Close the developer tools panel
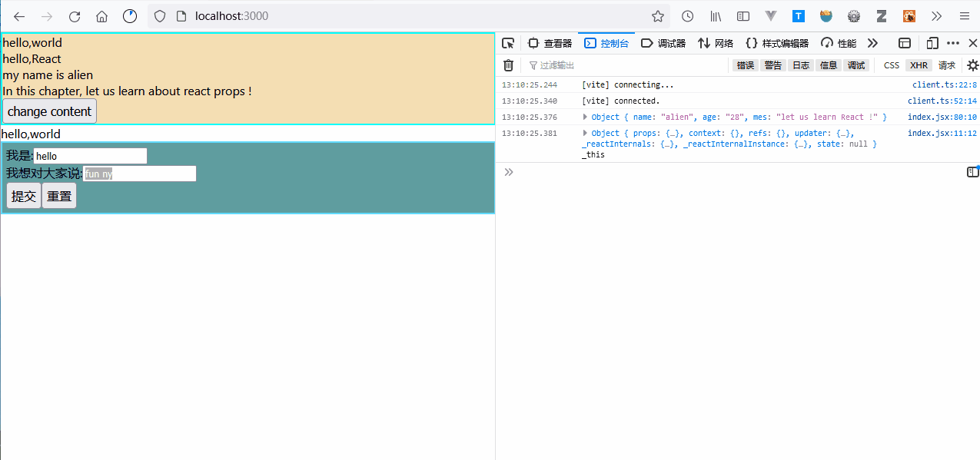 pos(972,43)
